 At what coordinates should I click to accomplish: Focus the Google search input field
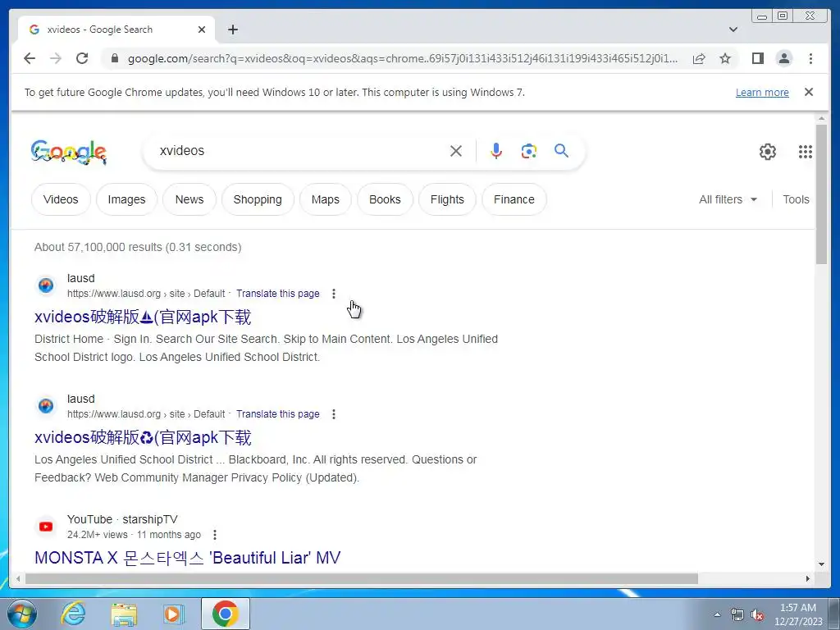point(300,151)
